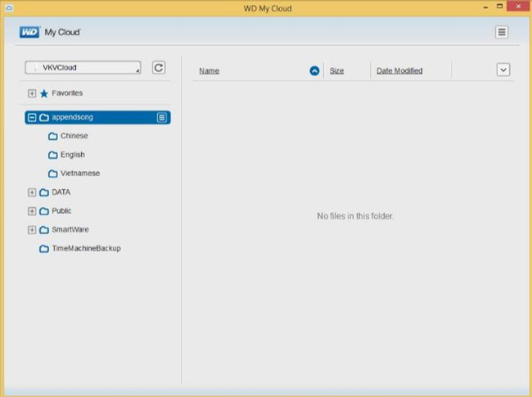Screen dimensions: 532x397
Task: Click the Favorites star icon
Action: coord(44,93)
